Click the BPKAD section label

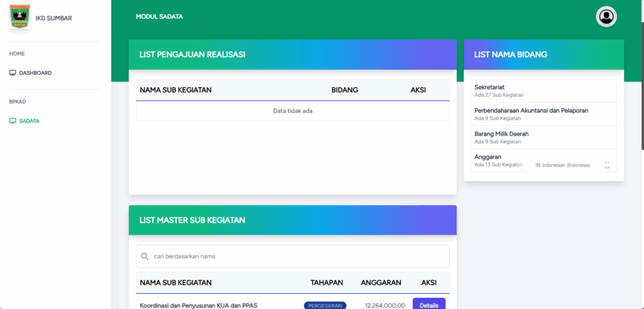(18, 101)
